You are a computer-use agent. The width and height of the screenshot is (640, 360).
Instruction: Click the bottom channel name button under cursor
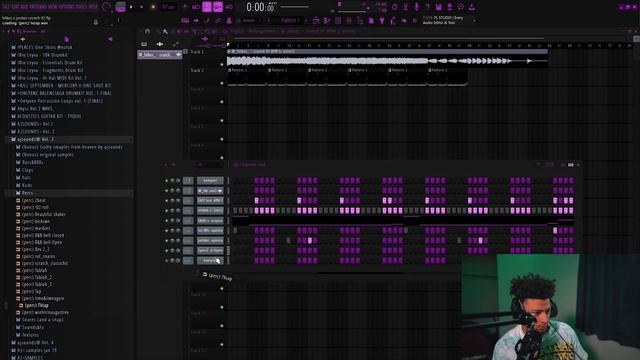(210, 260)
